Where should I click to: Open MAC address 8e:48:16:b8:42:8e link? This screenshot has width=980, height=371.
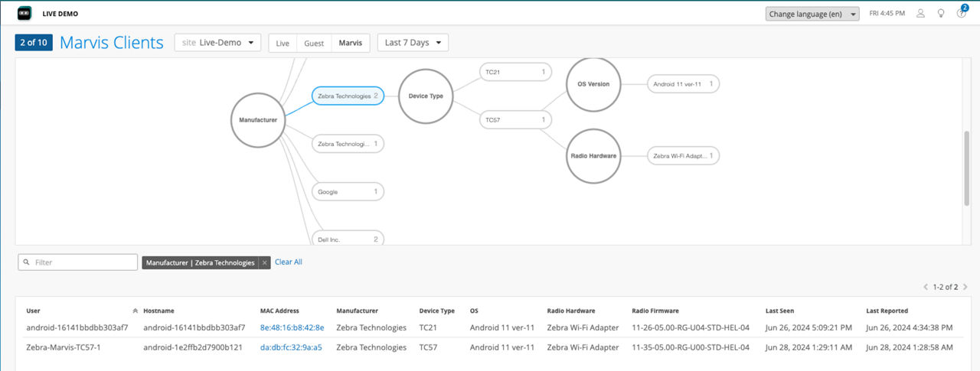292,327
